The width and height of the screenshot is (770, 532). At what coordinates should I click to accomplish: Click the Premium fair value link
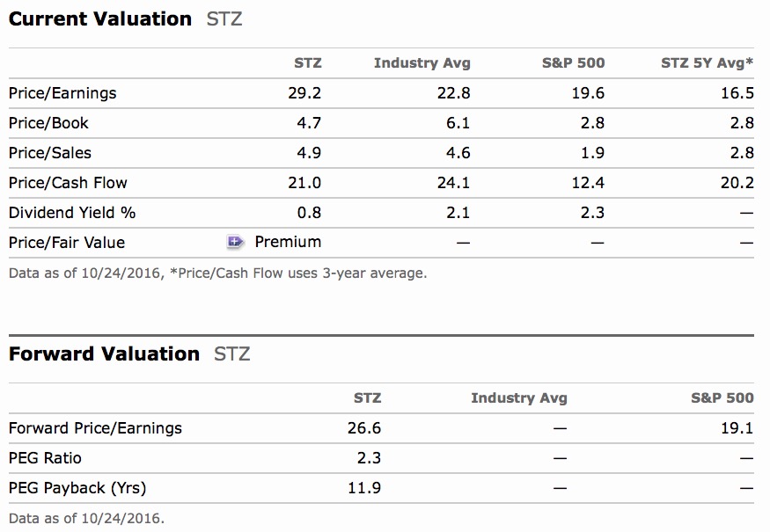(288, 242)
